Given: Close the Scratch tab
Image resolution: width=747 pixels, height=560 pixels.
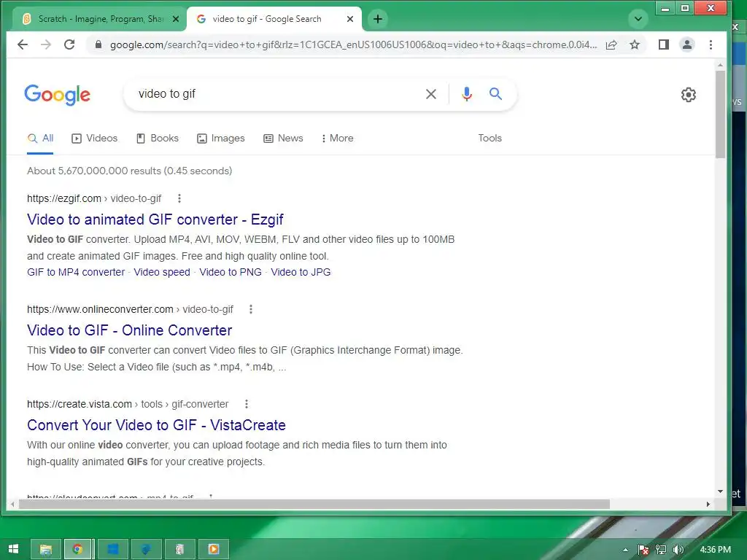Looking at the screenshot, I should (x=176, y=19).
